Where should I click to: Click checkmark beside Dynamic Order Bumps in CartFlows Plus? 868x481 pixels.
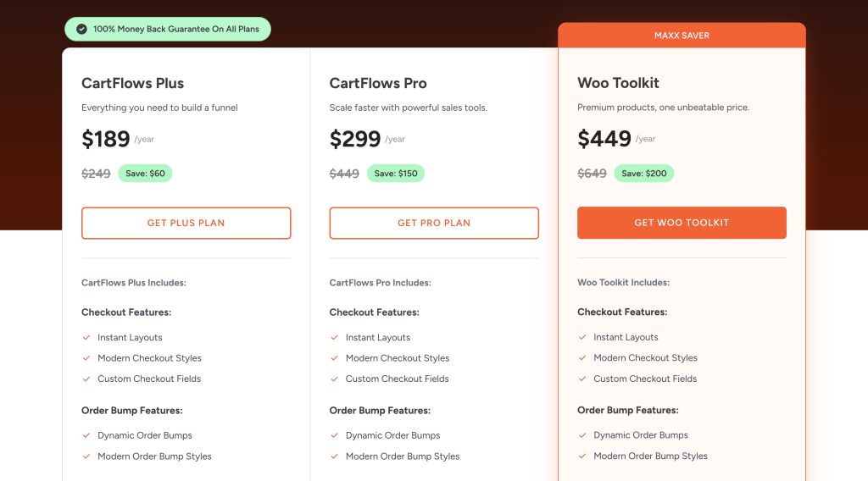(86, 435)
